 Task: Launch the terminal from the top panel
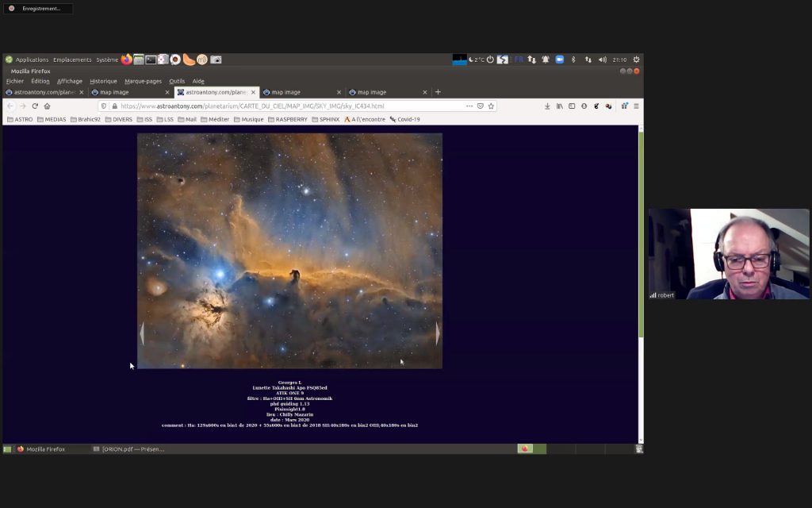[151, 60]
